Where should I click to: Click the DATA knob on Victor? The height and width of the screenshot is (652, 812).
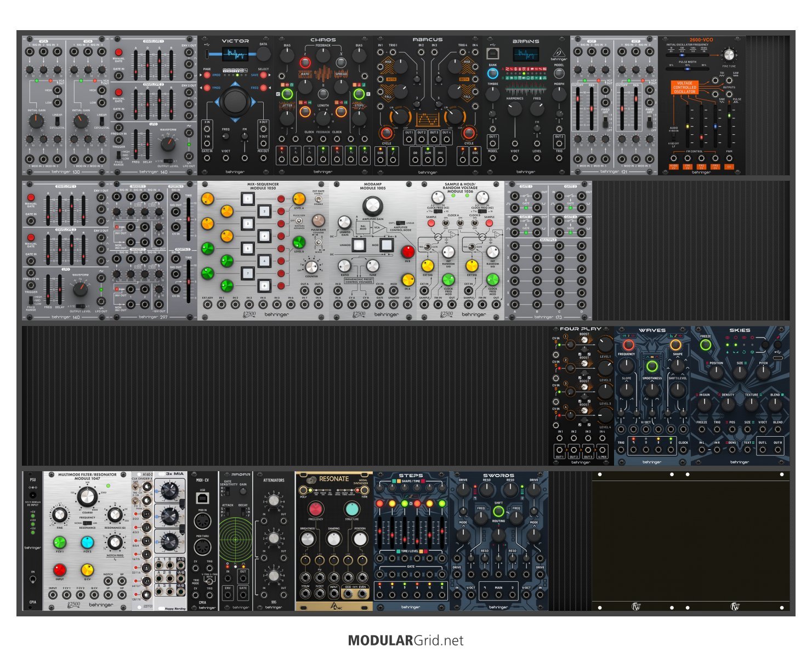tap(264, 53)
